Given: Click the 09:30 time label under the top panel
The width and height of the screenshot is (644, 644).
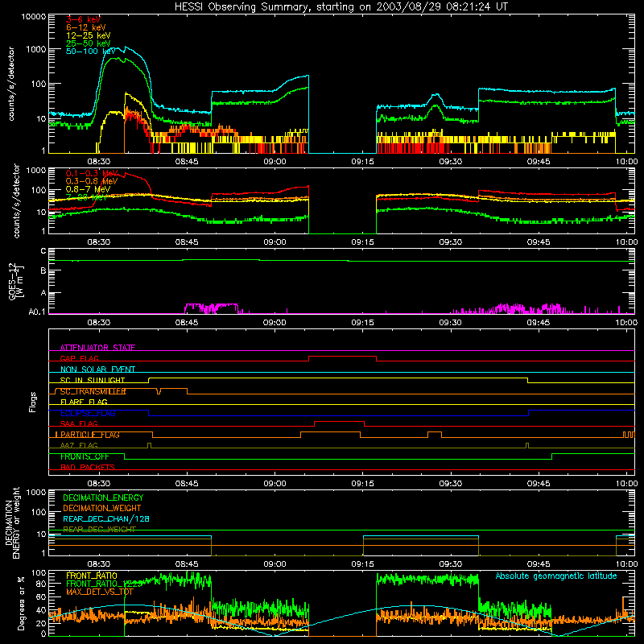Looking at the screenshot, I should [451, 162].
